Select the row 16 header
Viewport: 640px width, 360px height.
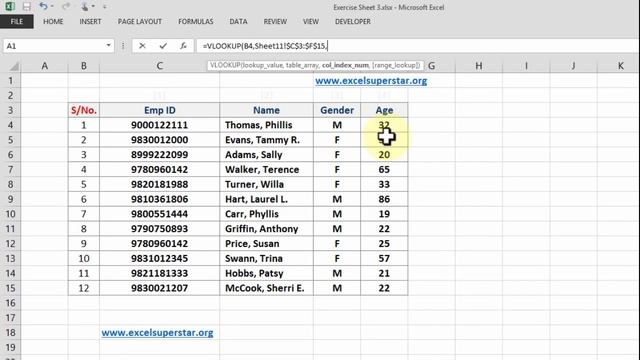tap(10, 303)
